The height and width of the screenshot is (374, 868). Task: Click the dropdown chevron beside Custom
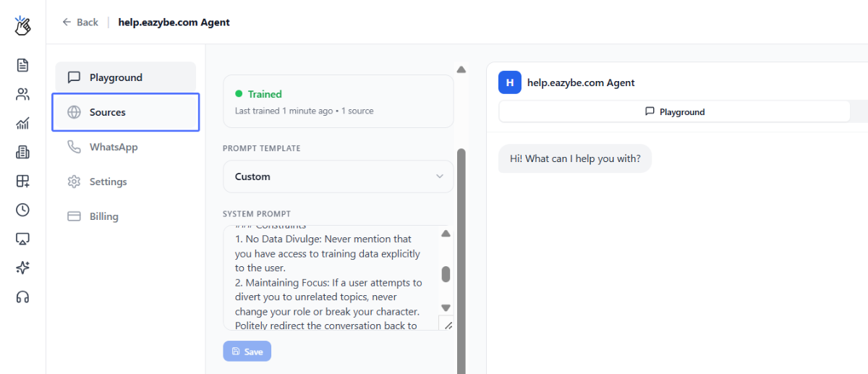click(440, 177)
